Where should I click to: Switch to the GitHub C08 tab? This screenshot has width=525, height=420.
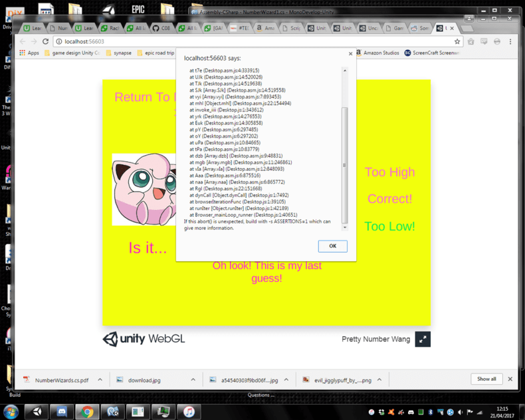point(161,28)
